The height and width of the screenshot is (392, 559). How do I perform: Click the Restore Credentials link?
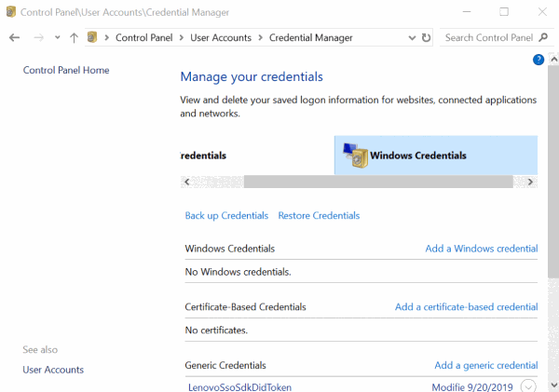(x=319, y=216)
